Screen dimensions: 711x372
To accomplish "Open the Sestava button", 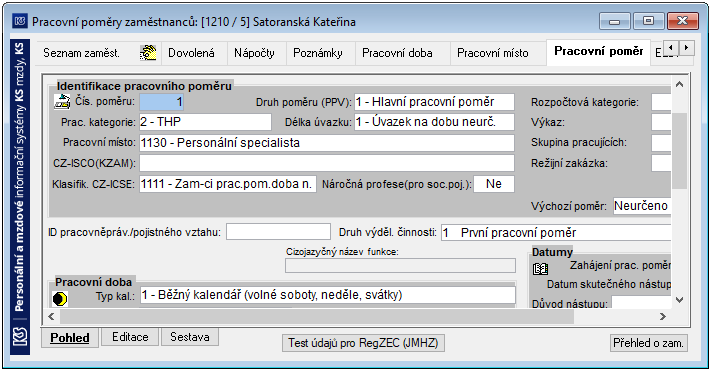I will [190, 337].
